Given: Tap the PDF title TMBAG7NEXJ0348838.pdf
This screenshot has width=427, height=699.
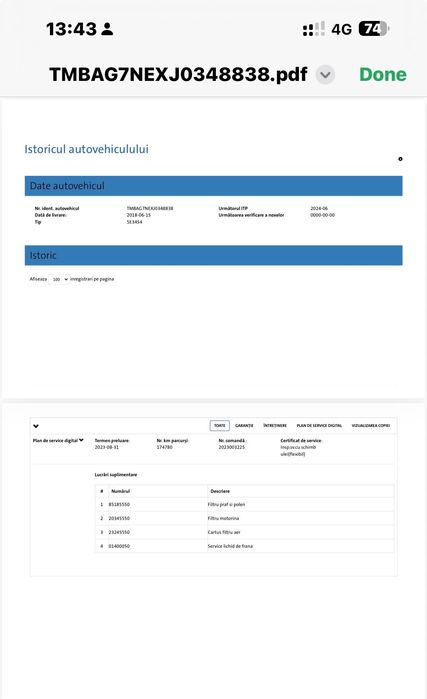Looking at the screenshot, I should pyautogui.click(x=178, y=74).
